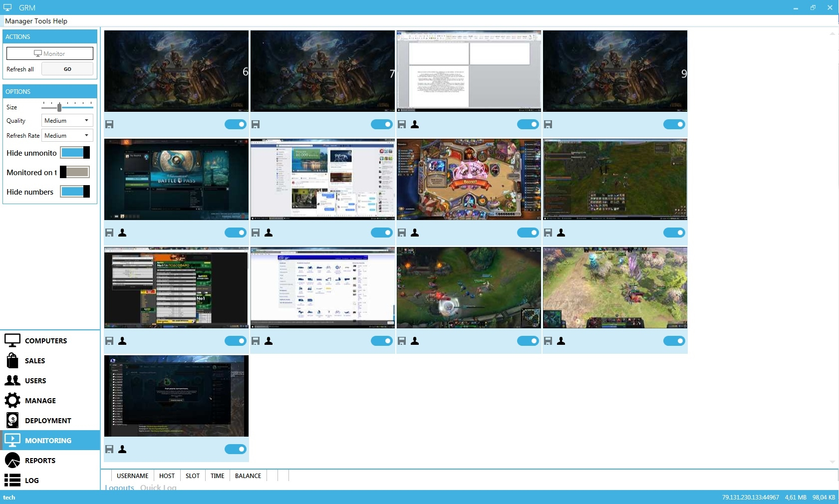Toggle the Hide numbers switch

coord(75,192)
